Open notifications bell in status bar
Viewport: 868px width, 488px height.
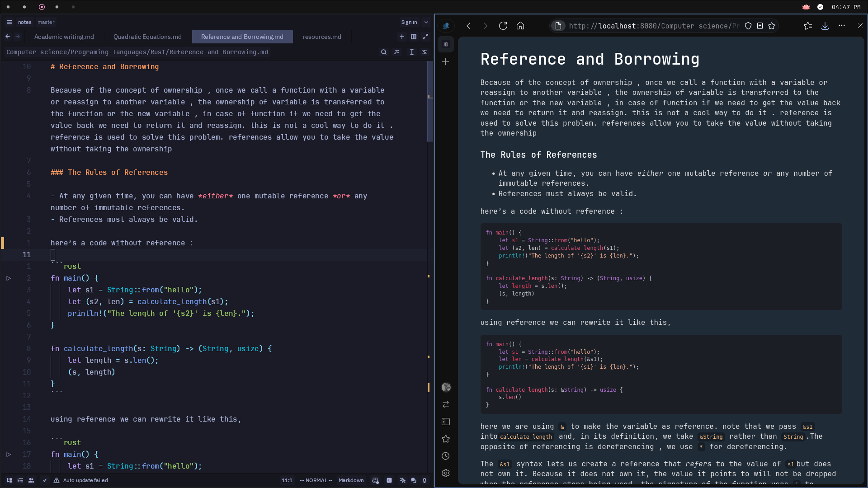tap(425, 480)
